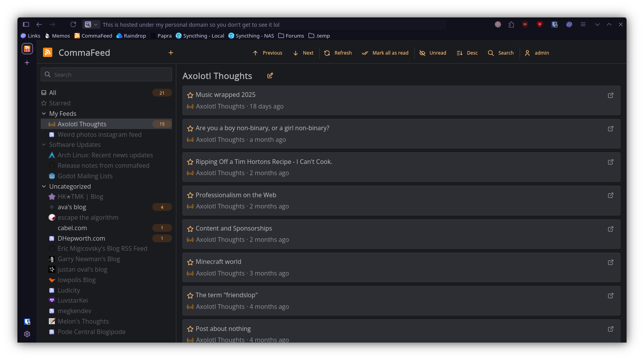Open CommaFeed settings via the gear icon
The image size is (644, 360).
pyautogui.click(x=27, y=334)
